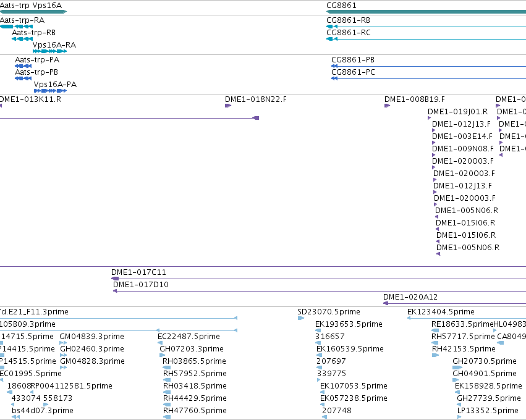Click the DME1-013K11.R BAC end label

click(30, 99)
